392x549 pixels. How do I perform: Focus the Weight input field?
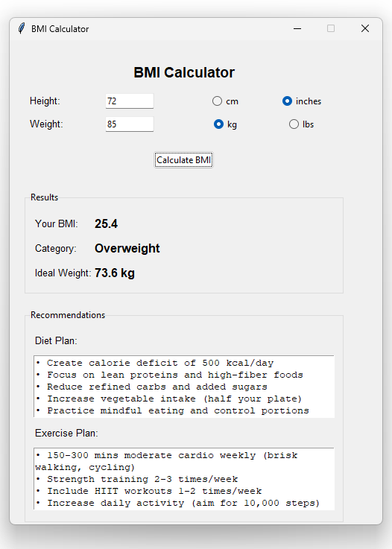130,124
